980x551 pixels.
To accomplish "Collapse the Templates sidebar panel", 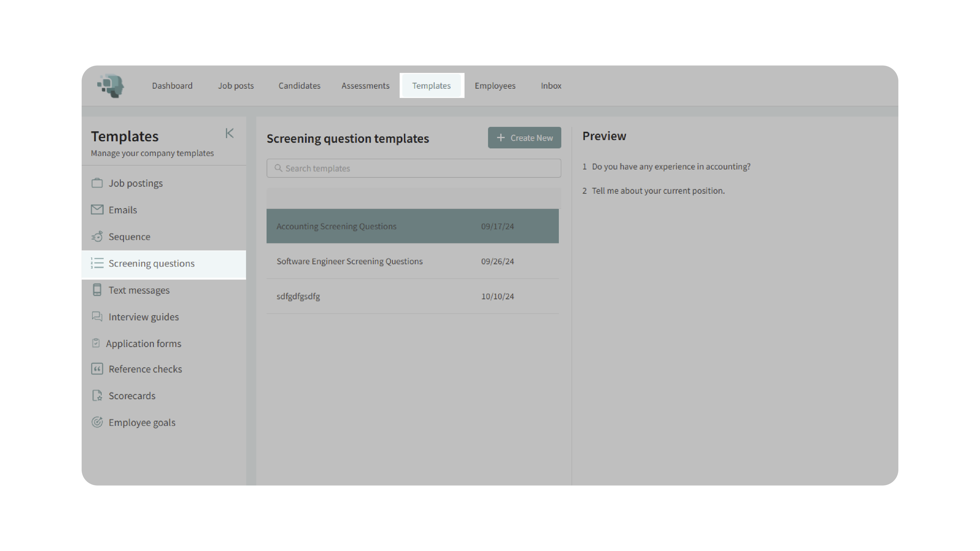I will pos(229,133).
